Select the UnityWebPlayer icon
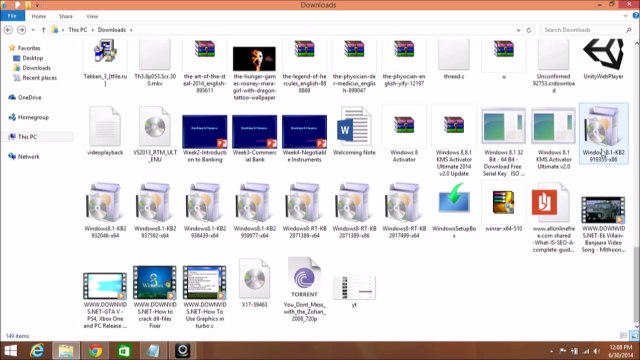Image resolution: width=640 pixels, height=360 pixels. pyautogui.click(x=603, y=59)
